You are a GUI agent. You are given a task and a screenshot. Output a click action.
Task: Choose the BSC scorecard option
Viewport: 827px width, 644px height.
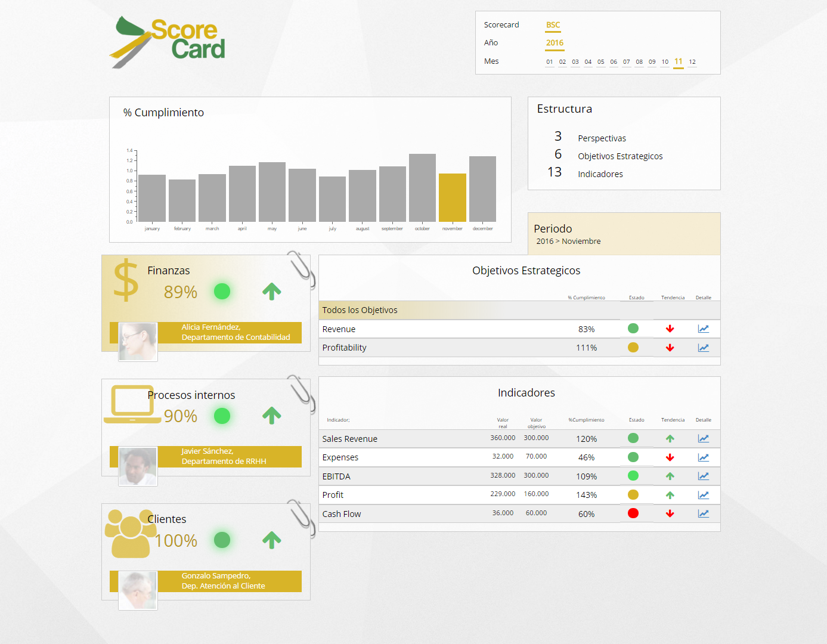[x=553, y=25]
